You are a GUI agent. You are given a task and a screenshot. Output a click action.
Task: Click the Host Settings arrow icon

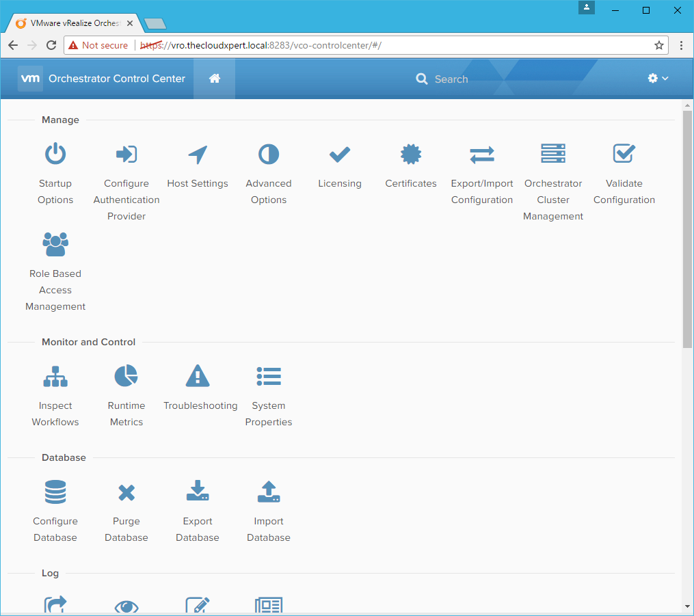point(198,155)
